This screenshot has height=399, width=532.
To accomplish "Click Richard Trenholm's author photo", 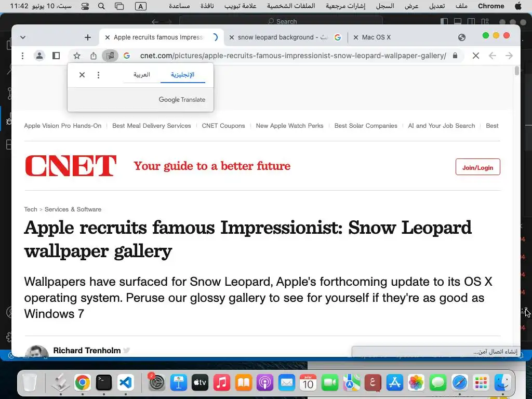I will click(x=37, y=351).
